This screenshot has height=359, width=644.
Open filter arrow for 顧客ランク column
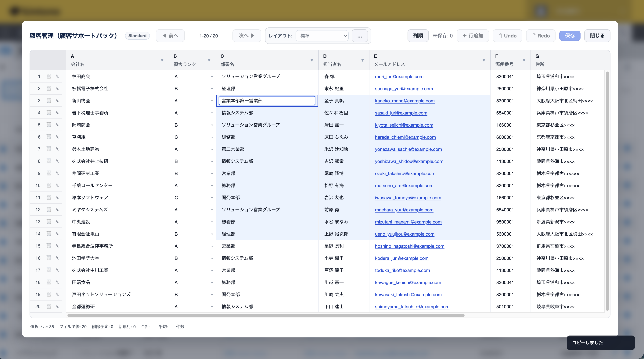[x=209, y=60]
